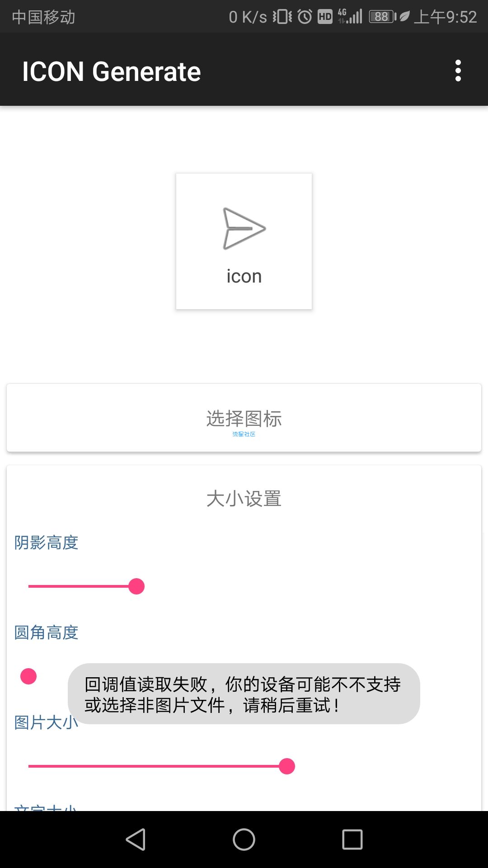
Task: Tap the 'icon' text label in preview
Action: 244,276
